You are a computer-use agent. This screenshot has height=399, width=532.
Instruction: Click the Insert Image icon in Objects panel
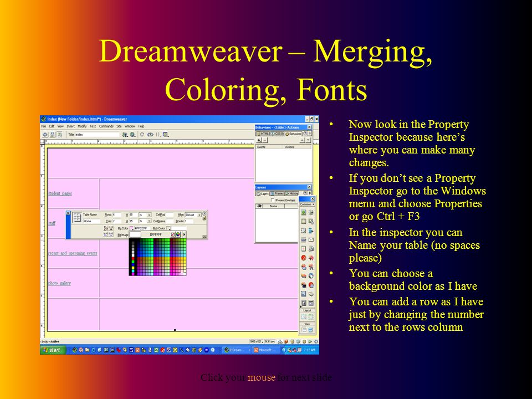point(304,212)
